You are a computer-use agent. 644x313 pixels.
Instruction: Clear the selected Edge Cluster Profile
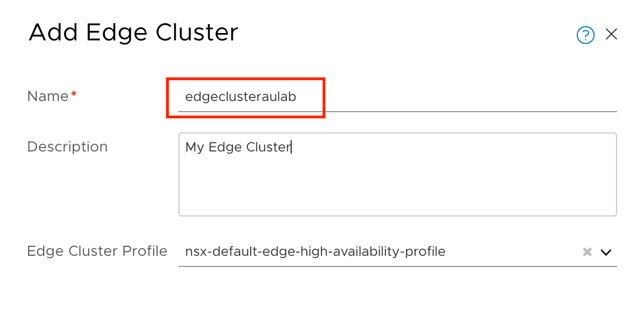587,252
